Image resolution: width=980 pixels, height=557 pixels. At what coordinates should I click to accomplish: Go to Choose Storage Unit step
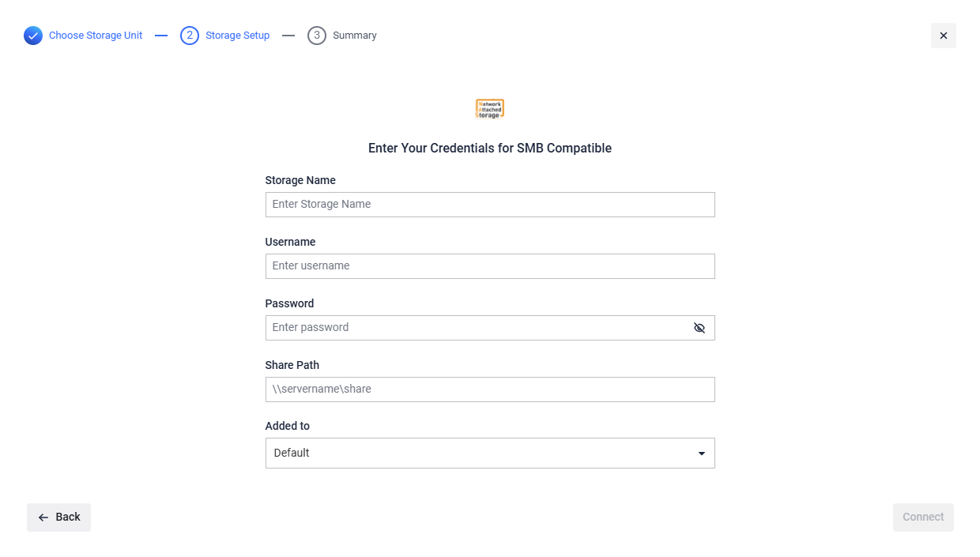96,36
